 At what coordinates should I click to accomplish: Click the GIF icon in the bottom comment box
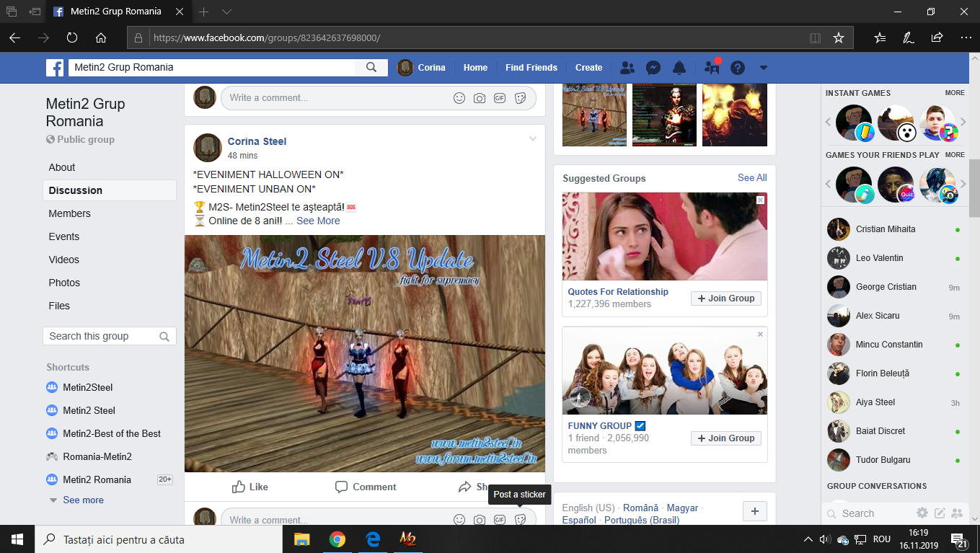pyautogui.click(x=500, y=520)
